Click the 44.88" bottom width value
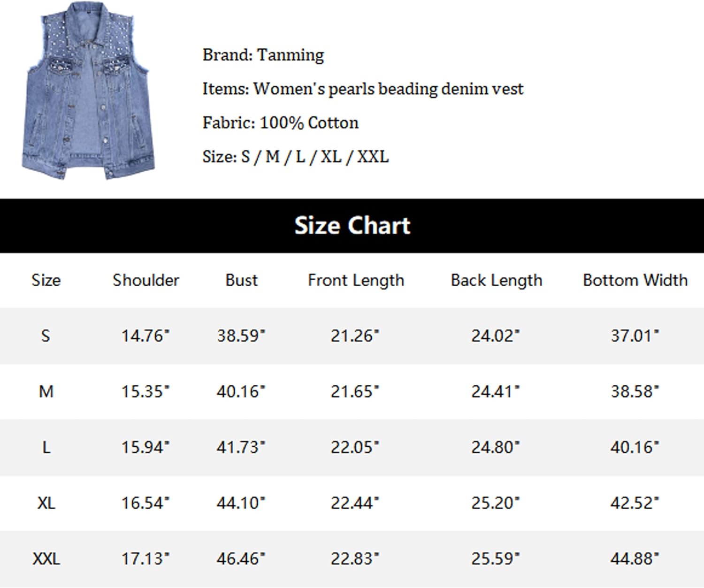This screenshot has height=588, width=704. coord(635,559)
